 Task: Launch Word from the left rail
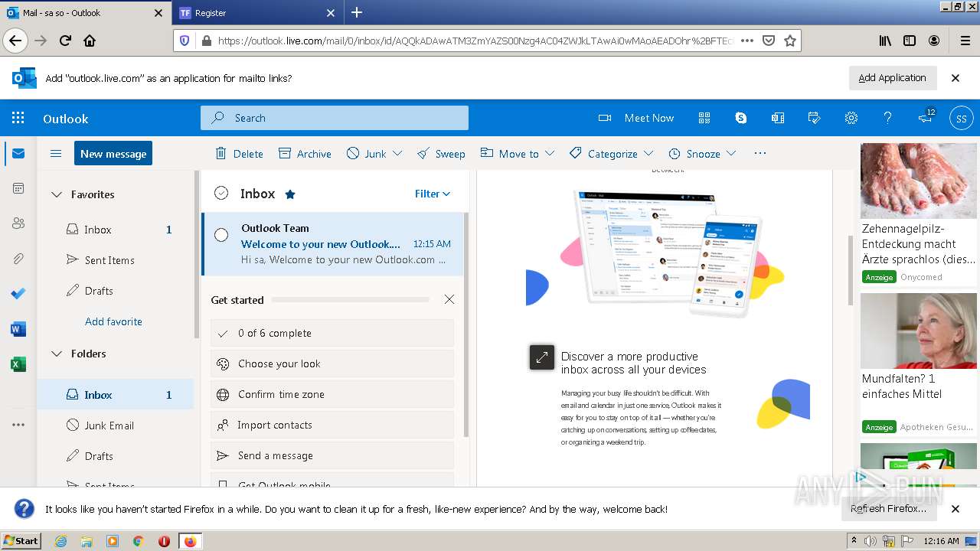click(18, 329)
